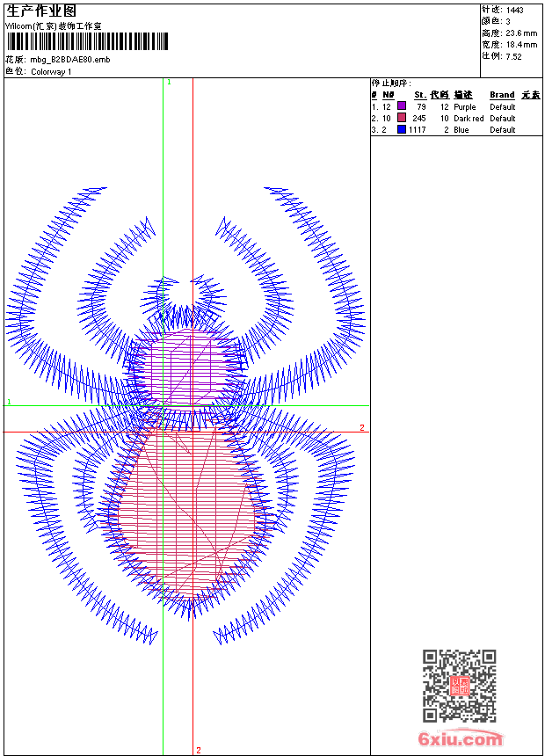The width and height of the screenshot is (545, 756).
Task: Click the scale value 7.52
Action: (x=513, y=56)
